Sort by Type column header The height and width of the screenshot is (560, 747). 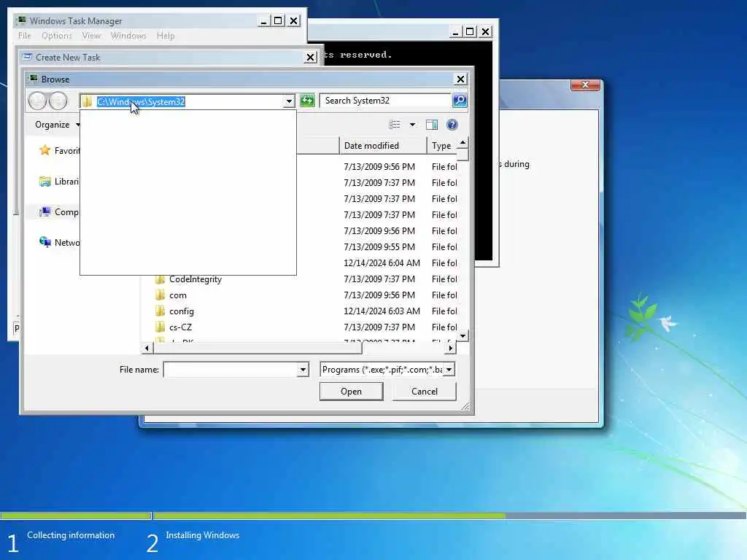[x=441, y=146]
